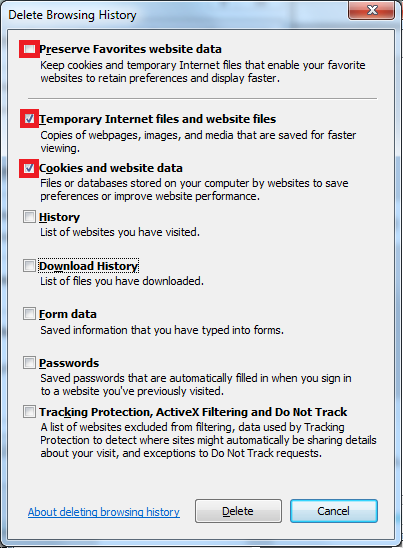Click the bold 'Form data' label text

click(x=68, y=314)
